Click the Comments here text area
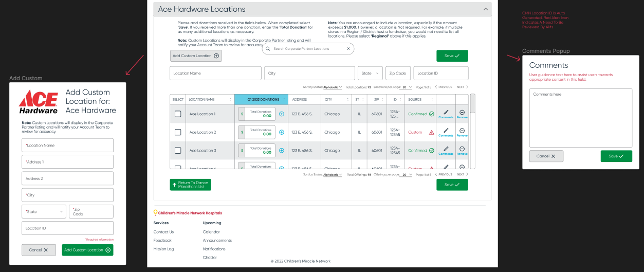Screen dimensions: 644x272 click(x=581, y=118)
